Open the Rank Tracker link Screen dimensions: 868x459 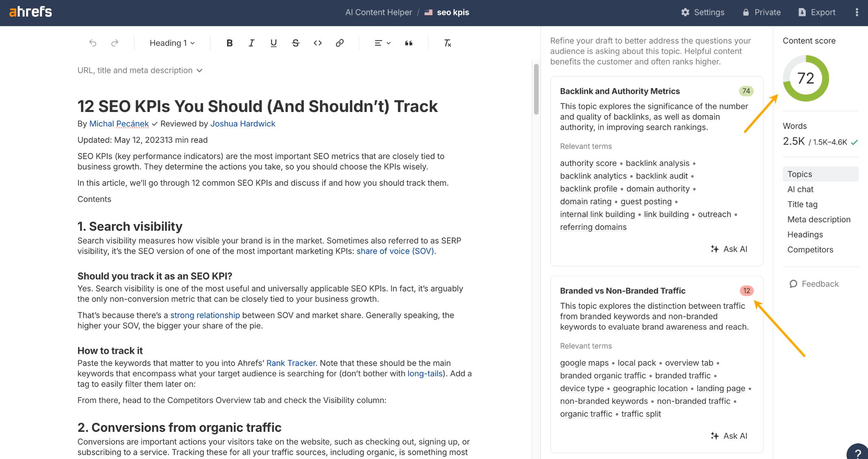(291, 363)
